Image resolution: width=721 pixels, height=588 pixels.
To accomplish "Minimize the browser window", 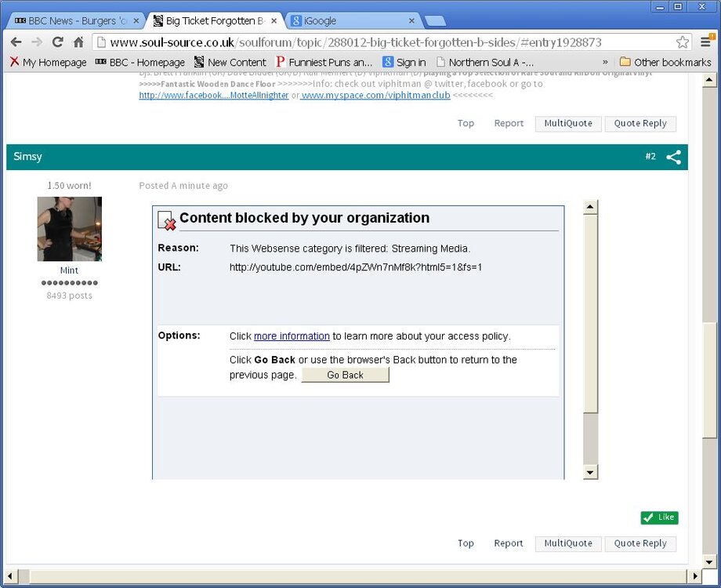I will 661,7.
